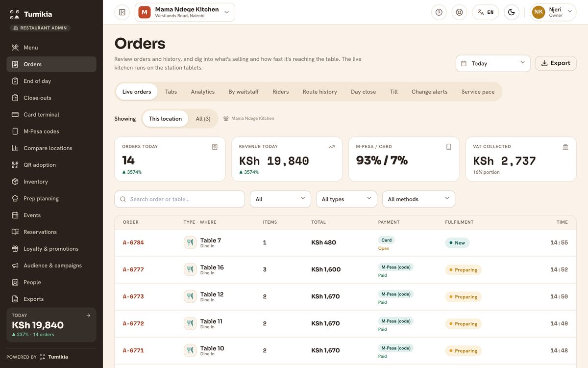This screenshot has height=368, width=588.
Task: Click the arrow icon on Today sidebar card
Action: (89, 315)
